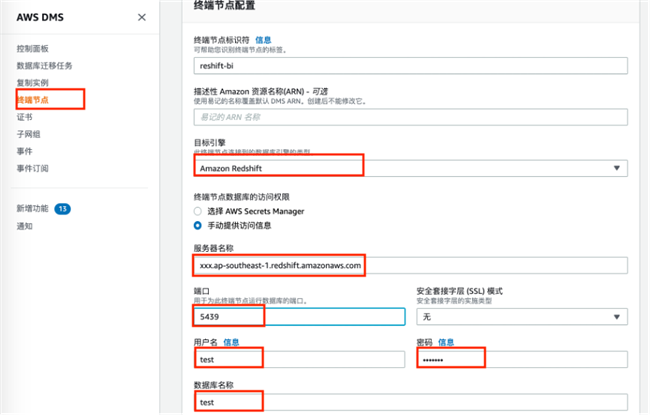Click the 终端节点配置 heading
The image size is (650, 415).
(x=224, y=5)
